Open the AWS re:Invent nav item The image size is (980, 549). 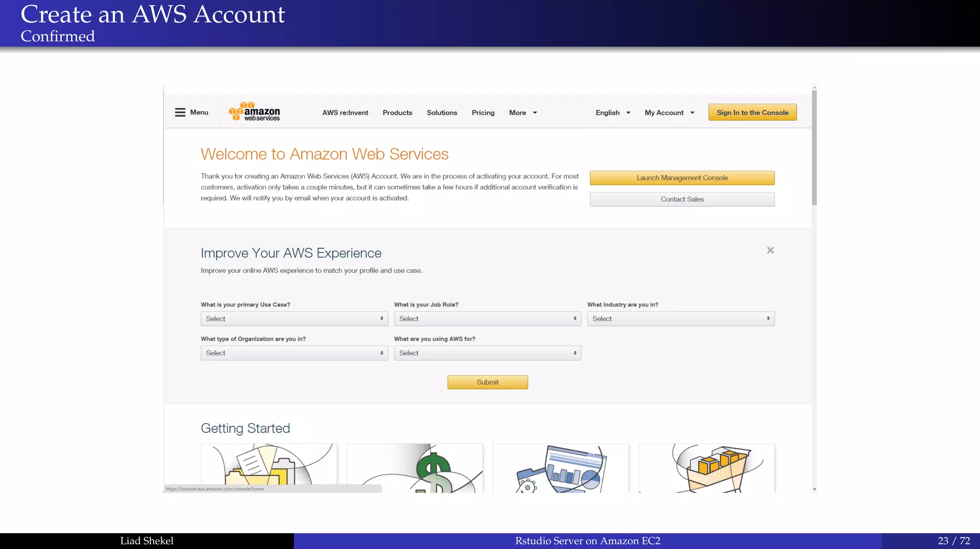click(x=345, y=112)
